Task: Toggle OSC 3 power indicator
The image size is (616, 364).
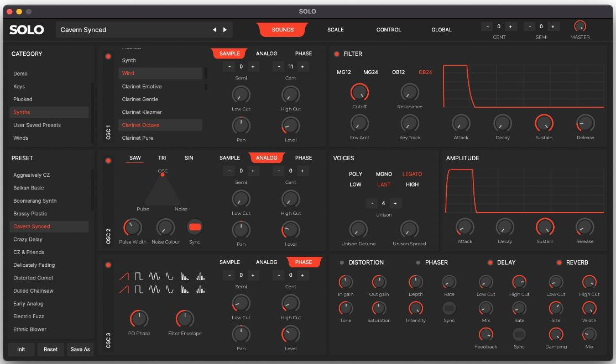Action: (108, 265)
